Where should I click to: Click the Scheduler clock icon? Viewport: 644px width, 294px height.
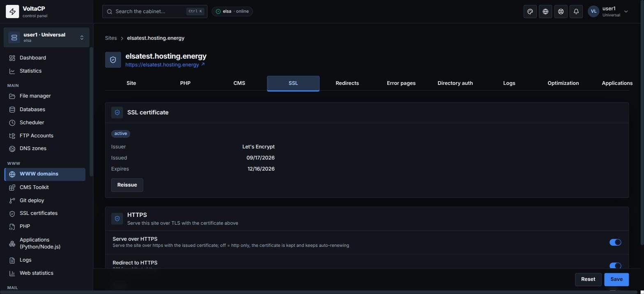(x=12, y=123)
